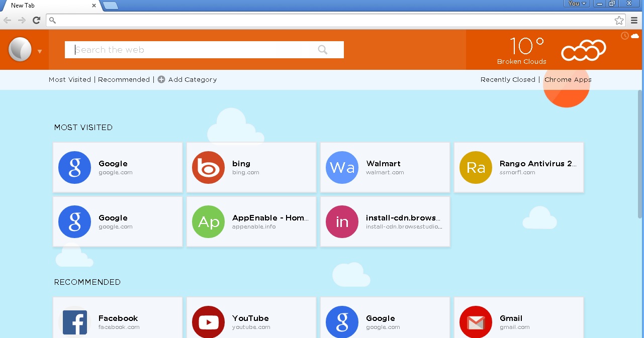Click the small cloud icon in header corner
The height and width of the screenshot is (338, 644).
(x=635, y=36)
